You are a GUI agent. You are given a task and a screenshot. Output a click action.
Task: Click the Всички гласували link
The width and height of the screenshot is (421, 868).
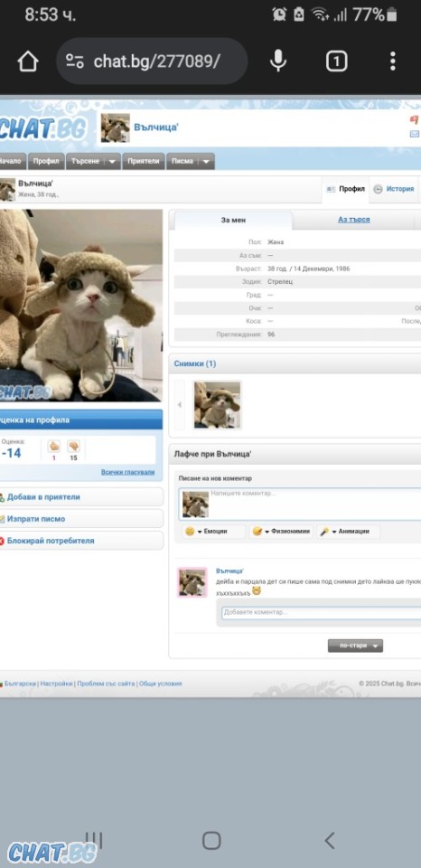127,472
